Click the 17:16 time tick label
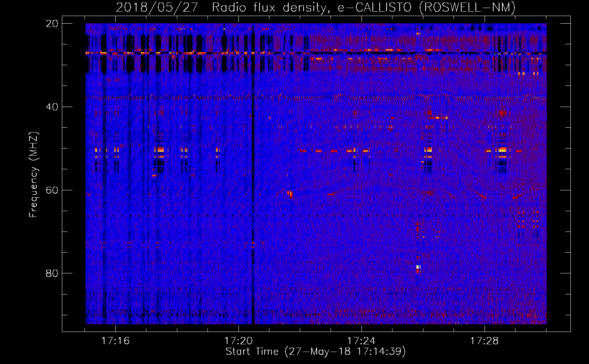Image resolution: width=589 pixels, height=364 pixels. pyautogui.click(x=115, y=341)
